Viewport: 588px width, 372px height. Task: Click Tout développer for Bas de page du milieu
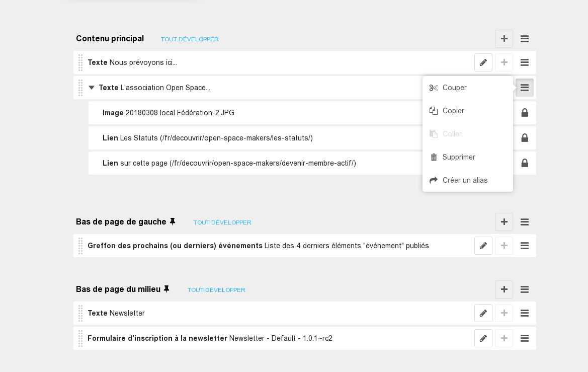click(x=216, y=290)
